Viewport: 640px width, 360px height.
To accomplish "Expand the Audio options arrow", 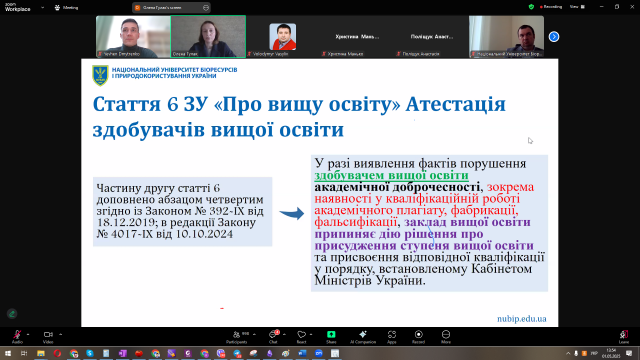I will 28,334.
